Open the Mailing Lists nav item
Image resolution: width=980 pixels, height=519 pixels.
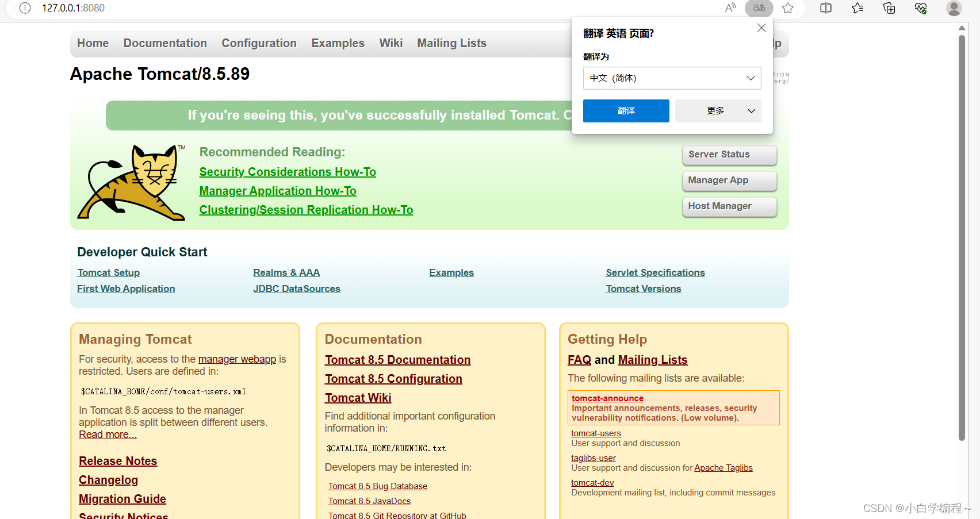click(x=452, y=43)
